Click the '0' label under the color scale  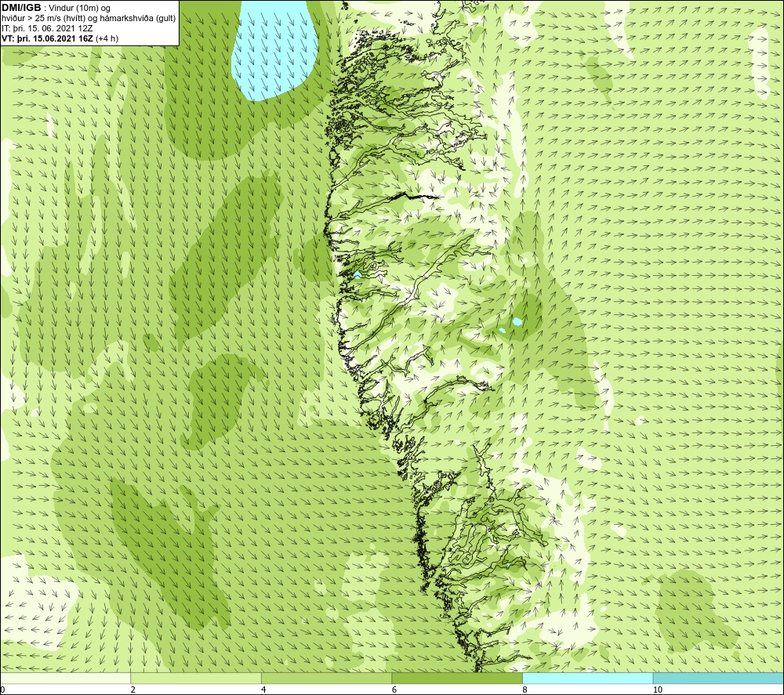2,690
